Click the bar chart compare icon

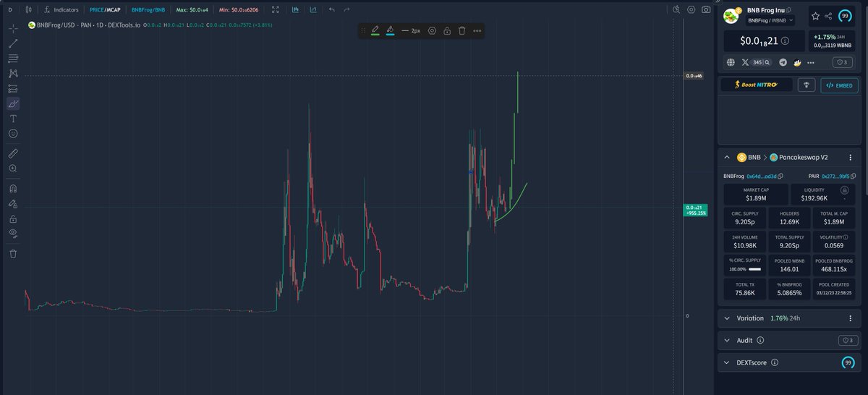pos(296,10)
